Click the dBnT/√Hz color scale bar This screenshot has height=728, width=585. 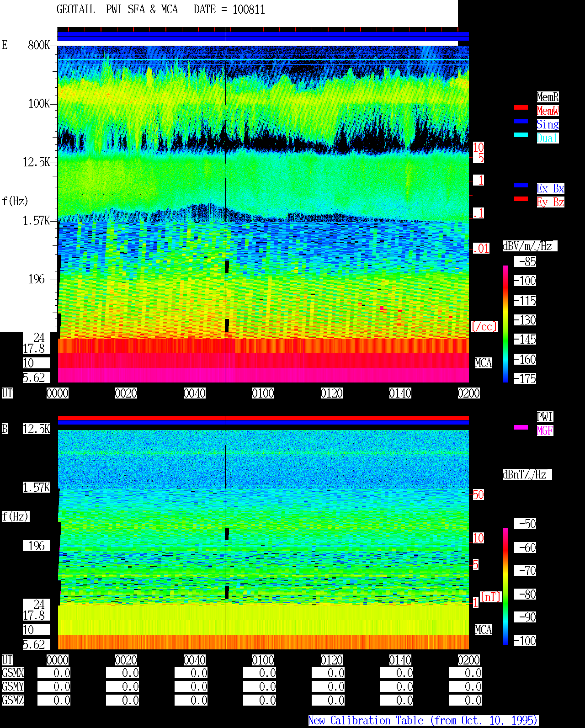pyautogui.click(x=505, y=586)
